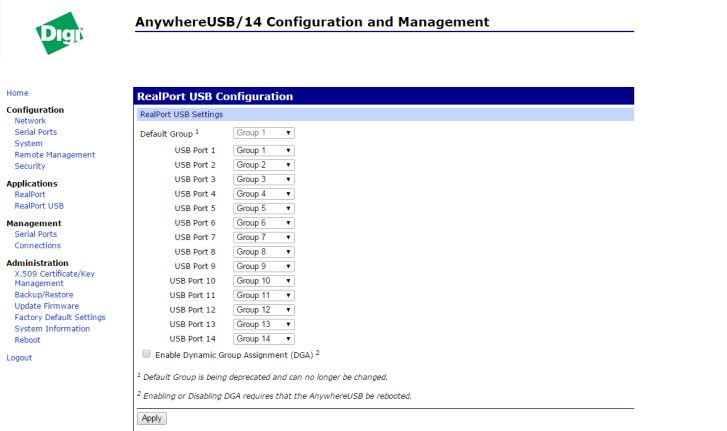Click the Digi logo
The width and height of the screenshot is (727, 431).
(x=60, y=33)
